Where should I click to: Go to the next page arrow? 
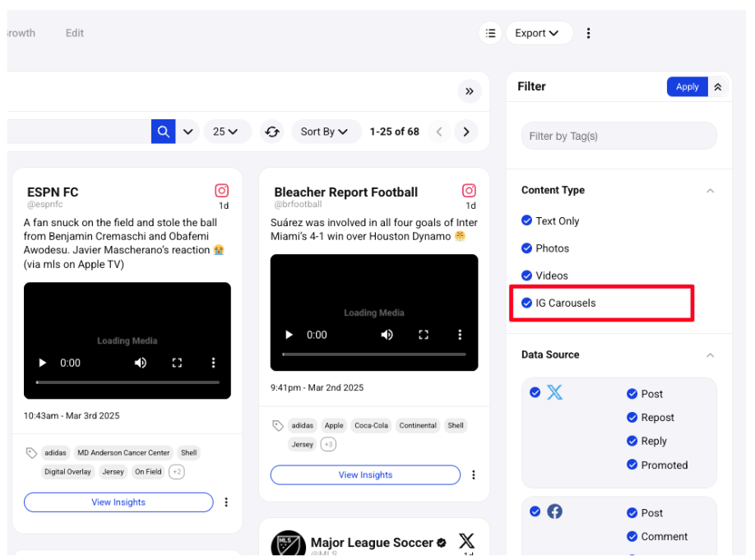[466, 132]
